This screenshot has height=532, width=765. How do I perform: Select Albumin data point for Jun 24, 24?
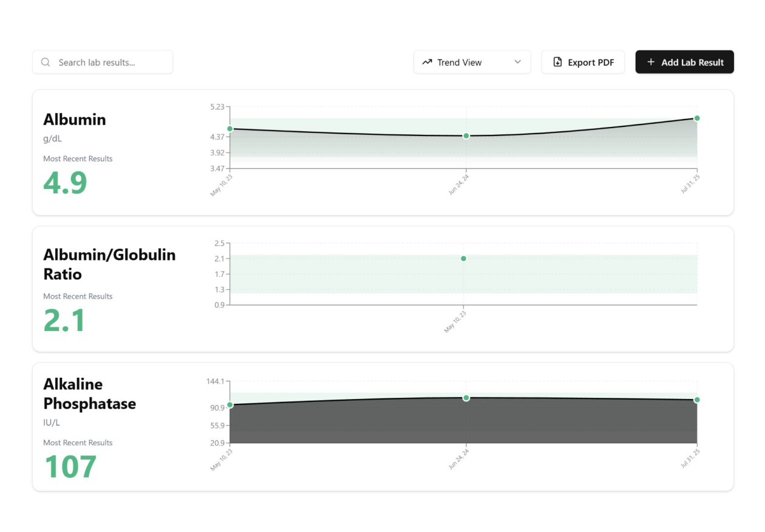466,135
